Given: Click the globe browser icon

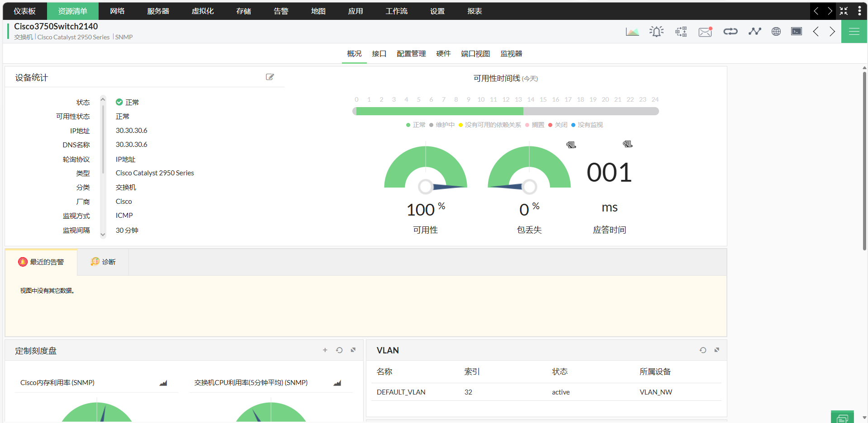Looking at the screenshot, I should coord(776,31).
